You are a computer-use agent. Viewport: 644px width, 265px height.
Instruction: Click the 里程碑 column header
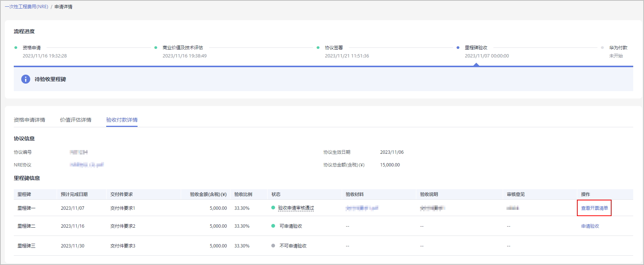24,194
